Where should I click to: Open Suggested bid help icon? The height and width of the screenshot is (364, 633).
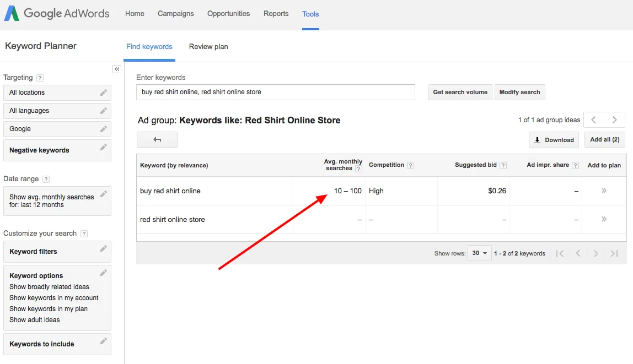pos(503,165)
